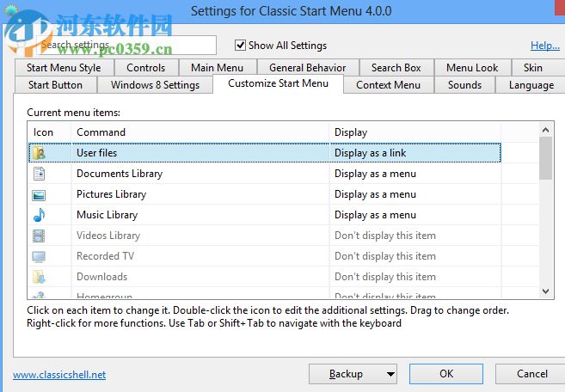
Task: Change User files 'Display as a link' setting
Action: (370, 153)
